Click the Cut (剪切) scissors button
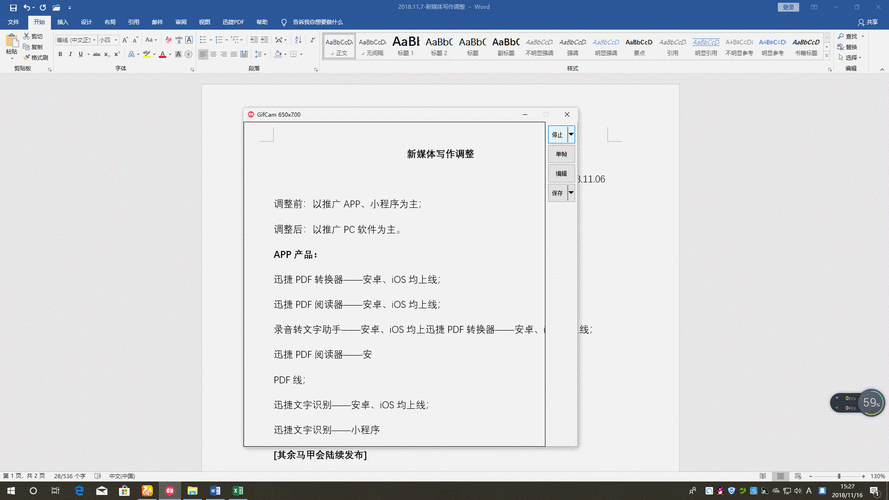The height and width of the screenshot is (500, 889). 33,36
